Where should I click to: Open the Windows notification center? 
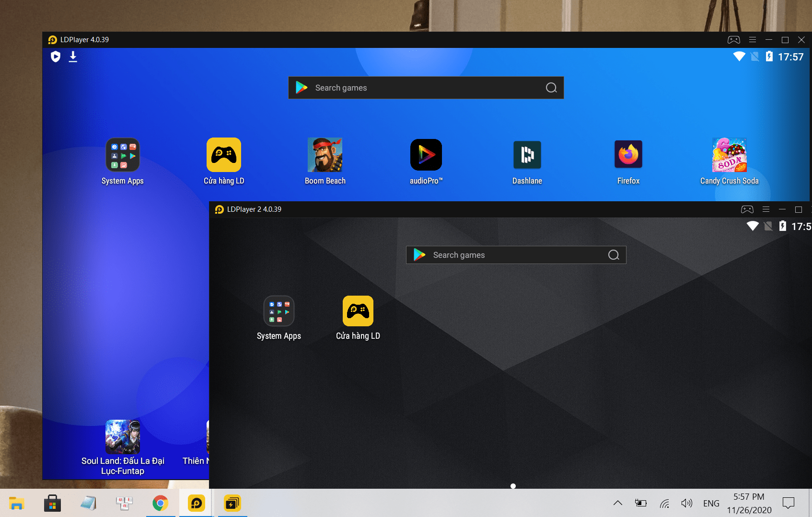click(x=789, y=503)
